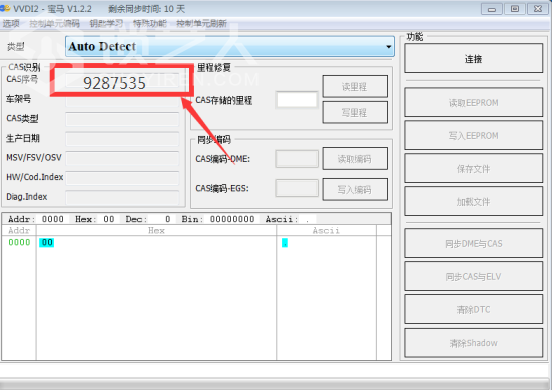Click the 同步DME与CAS button
The image size is (552, 390).
tap(473, 243)
